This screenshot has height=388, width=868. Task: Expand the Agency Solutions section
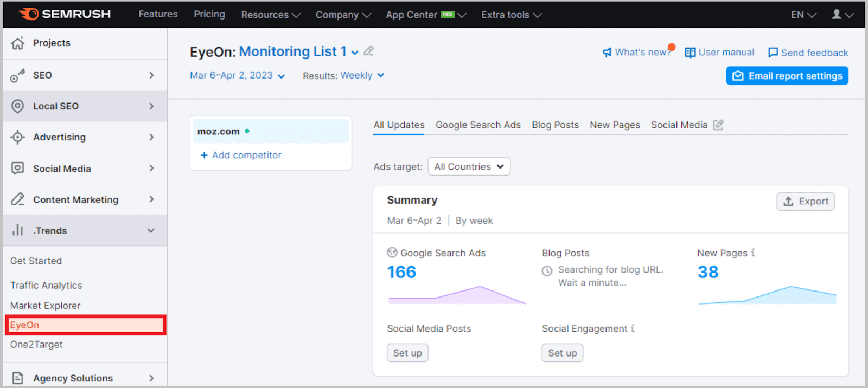coord(151,378)
